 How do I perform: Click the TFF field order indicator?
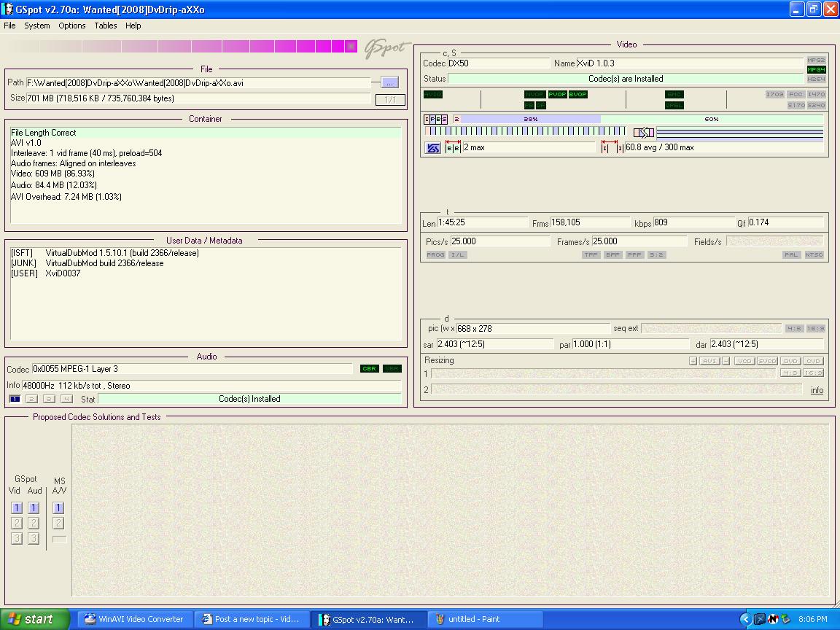591,255
